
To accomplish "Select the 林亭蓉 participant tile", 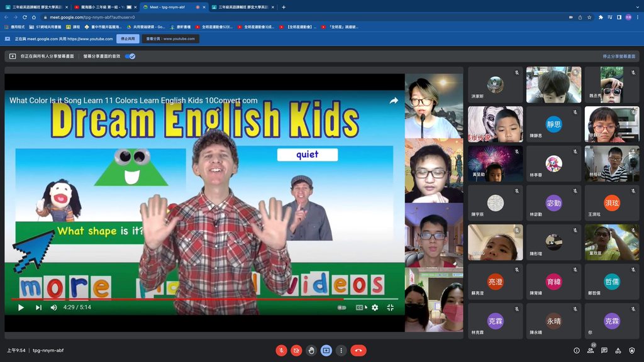I will [553, 164].
